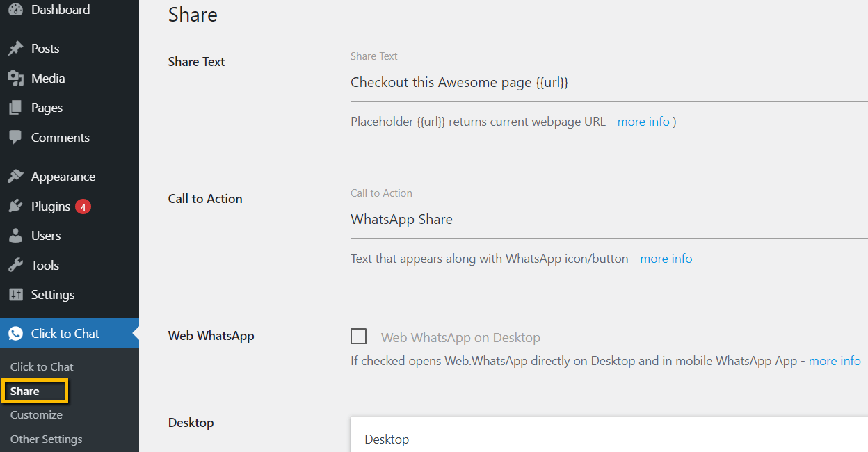Select the Posts pin icon
This screenshot has height=452, width=868.
click(15, 48)
